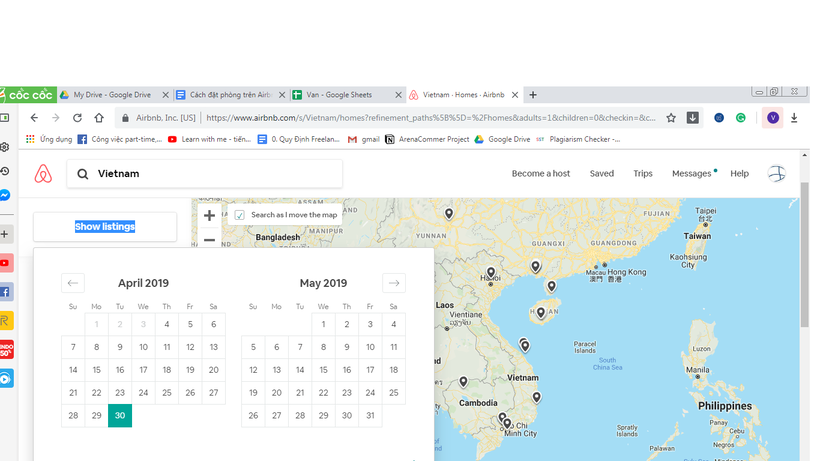
Task: Select April 30 in the calendar
Action: [x=120, y=416]
